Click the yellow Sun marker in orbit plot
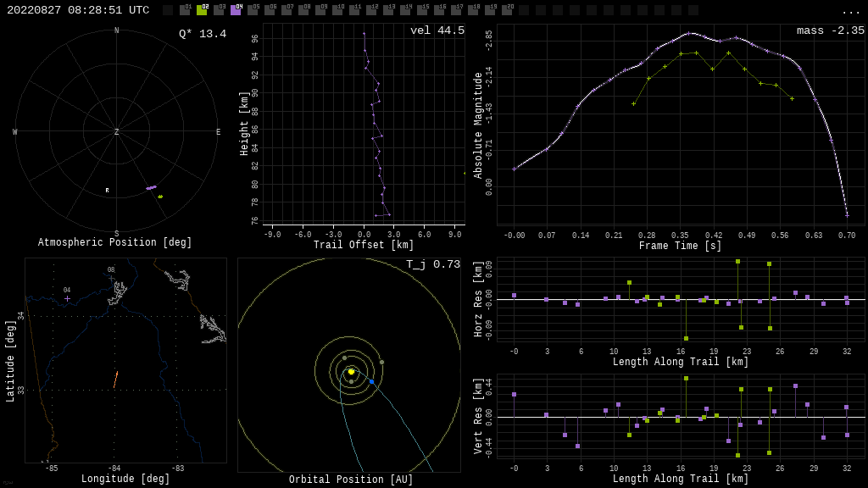Viewport: 868px width, 488px height. tap(351, 371)
